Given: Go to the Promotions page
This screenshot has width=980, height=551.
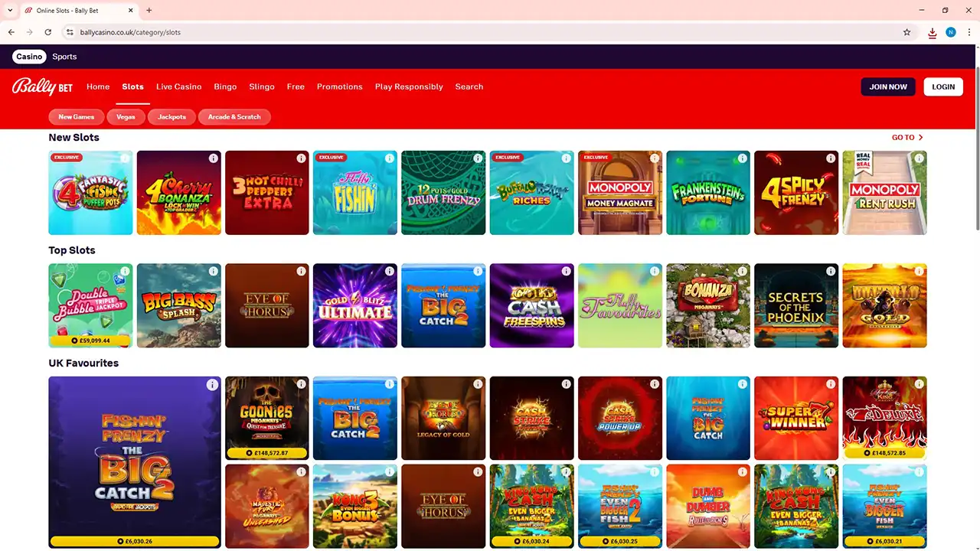Looking at the screenshot, I should (x=339, y=86).
